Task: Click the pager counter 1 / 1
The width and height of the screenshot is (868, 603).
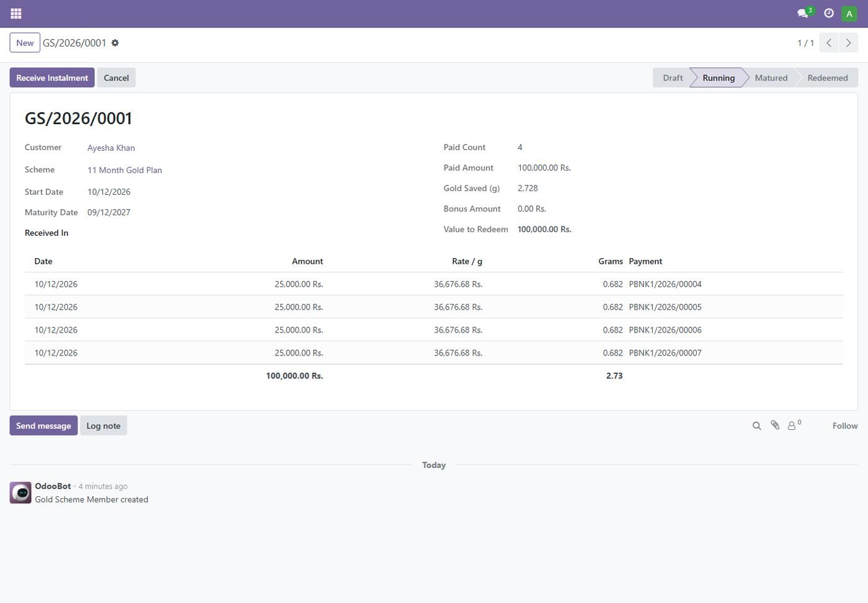Action: 805,43
